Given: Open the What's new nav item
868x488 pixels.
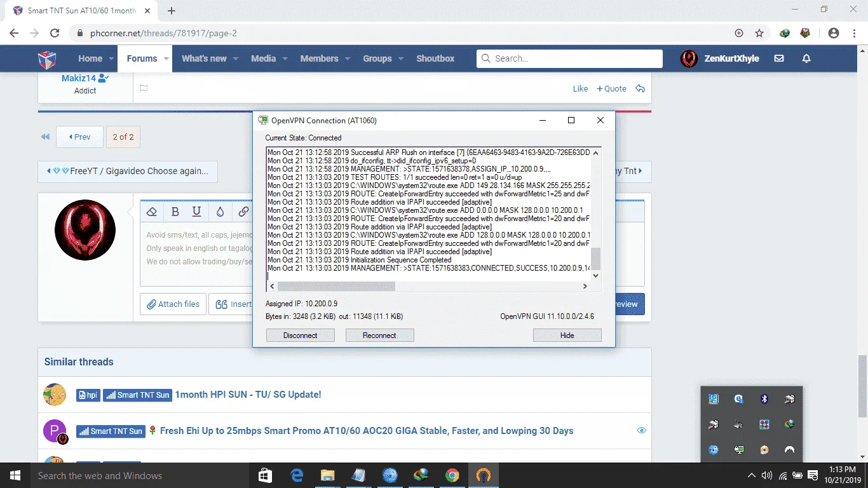Looking at the screenshot, I should pyautogui.click(x=204, y=58).
